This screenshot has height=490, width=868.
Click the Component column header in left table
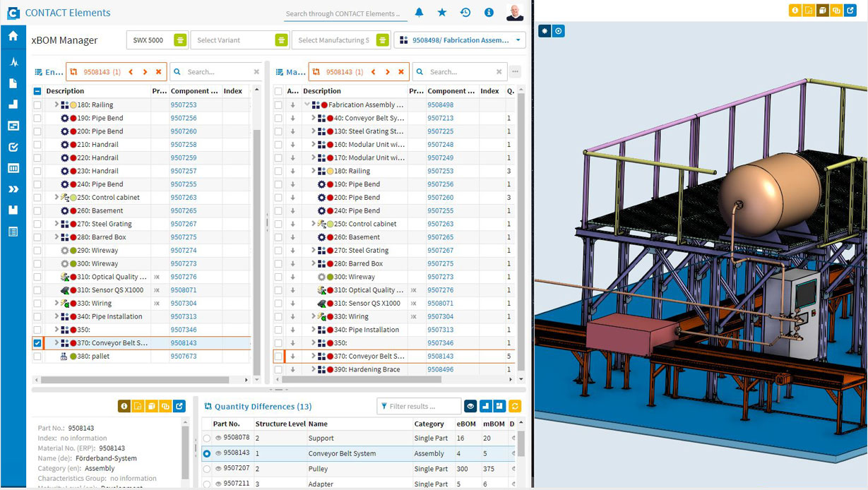pos(194,91)
